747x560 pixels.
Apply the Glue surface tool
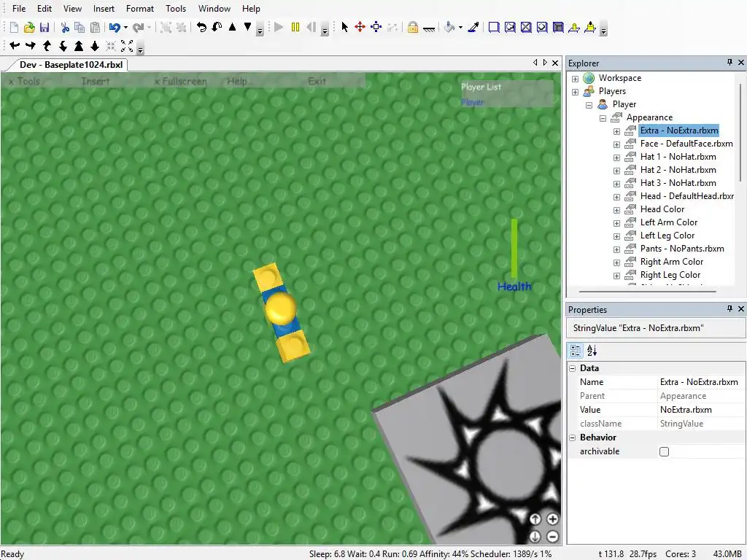pyautogui.click(x=510, y=27)
